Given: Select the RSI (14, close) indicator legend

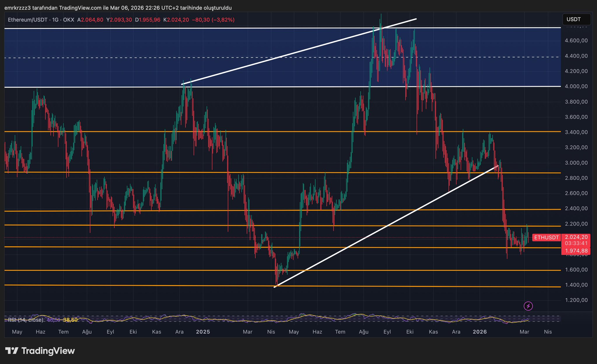Looking at the screenshot, I should [26, 320].
